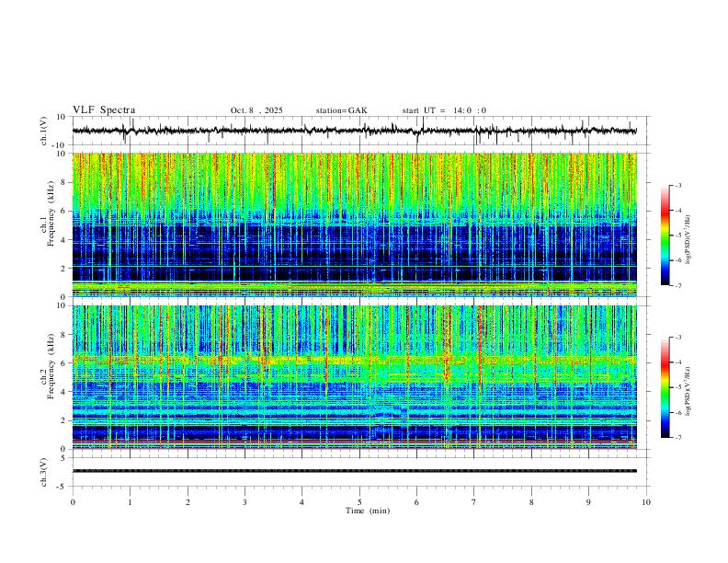Click the upper PSD color scale bar
Screen dimensions: 728x563
(x=665, y=236)
